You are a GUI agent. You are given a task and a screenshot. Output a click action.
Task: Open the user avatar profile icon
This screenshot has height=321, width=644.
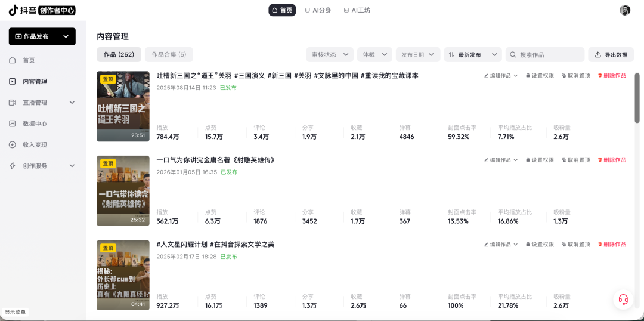(x=625, y=10)
